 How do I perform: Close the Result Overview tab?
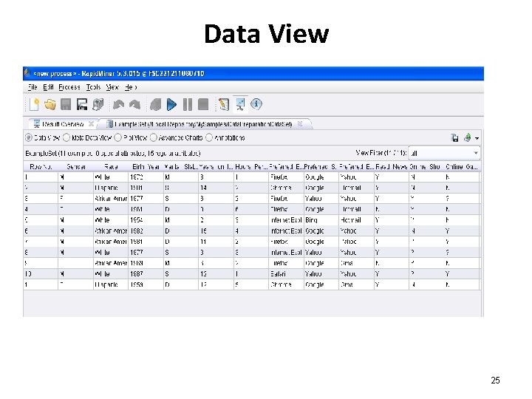[x=91, y=124]
